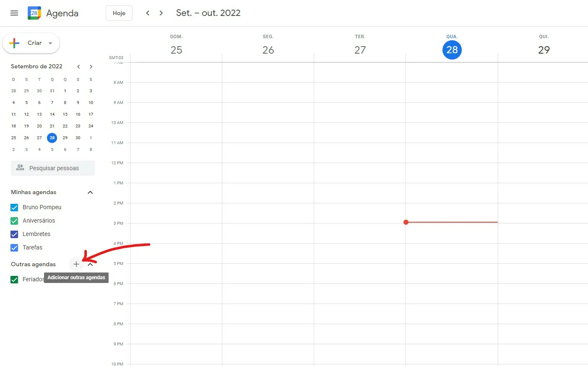Select Tuesday 27 column header

point(360,50)
